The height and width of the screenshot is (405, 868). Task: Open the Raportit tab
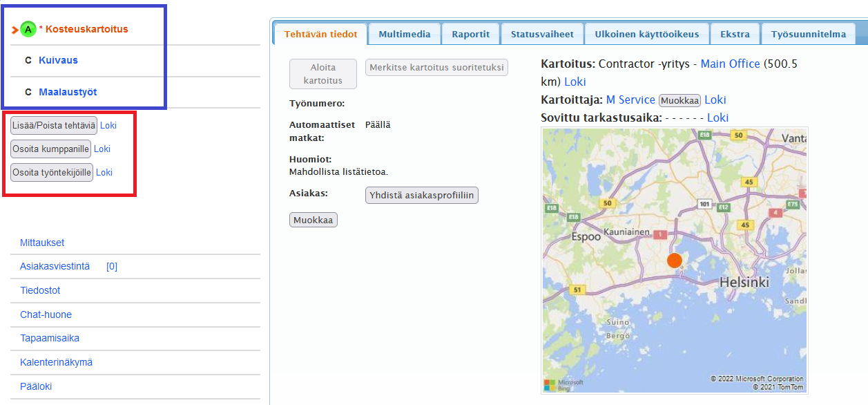470,34
